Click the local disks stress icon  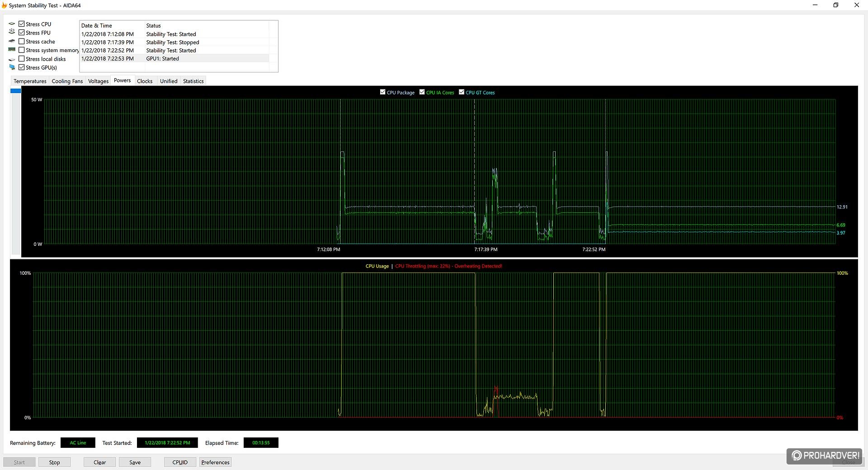(12, 59)
